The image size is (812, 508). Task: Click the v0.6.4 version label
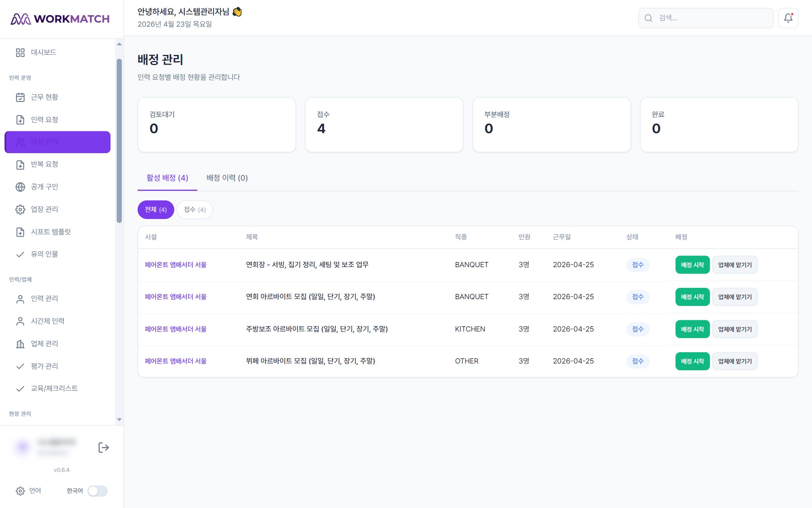[62, 470]
